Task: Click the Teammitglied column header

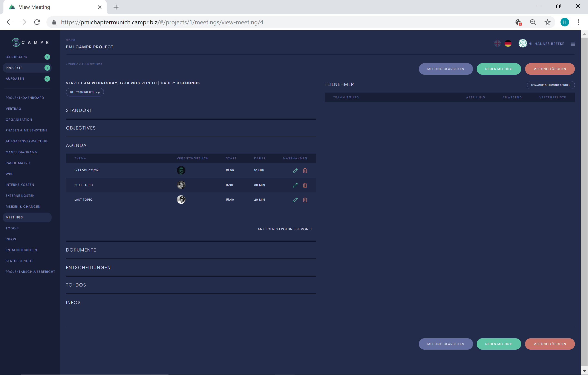Action: click(346, 97)
